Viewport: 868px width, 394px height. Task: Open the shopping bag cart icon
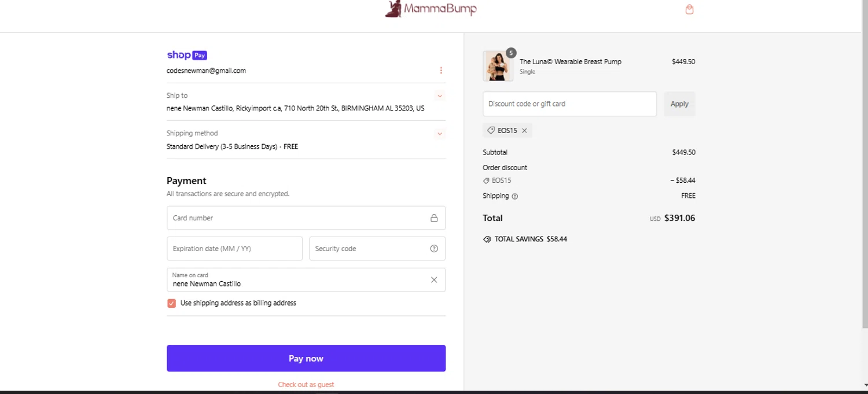click(689, 9)
